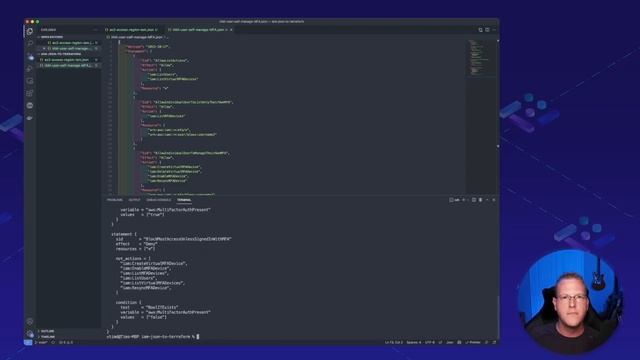Switch to the OUTPUT panel tab
This screenshot has width=640, height=360.
click(134, 200)
